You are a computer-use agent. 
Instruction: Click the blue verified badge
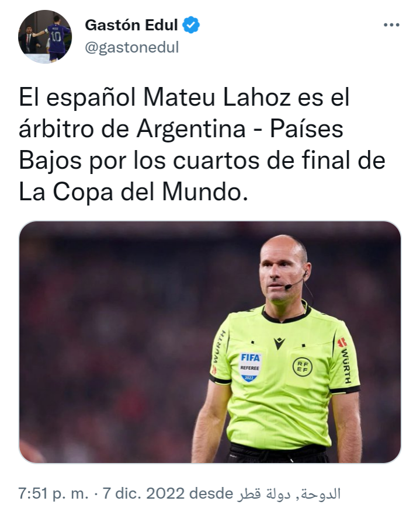(191, 25)
